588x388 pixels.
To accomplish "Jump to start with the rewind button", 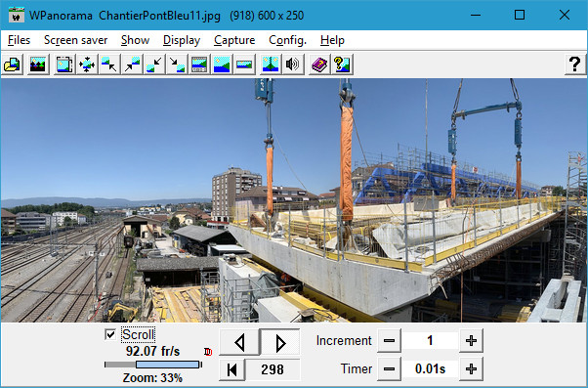I will [x=232, y=369].
